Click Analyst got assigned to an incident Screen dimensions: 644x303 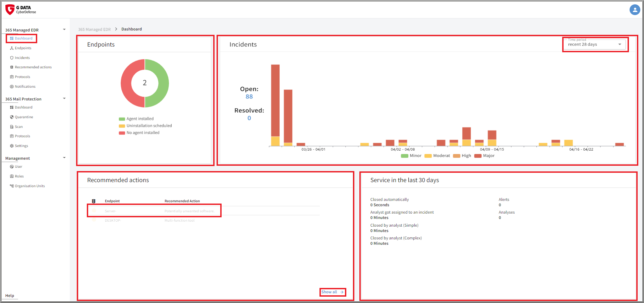point(402,212)
